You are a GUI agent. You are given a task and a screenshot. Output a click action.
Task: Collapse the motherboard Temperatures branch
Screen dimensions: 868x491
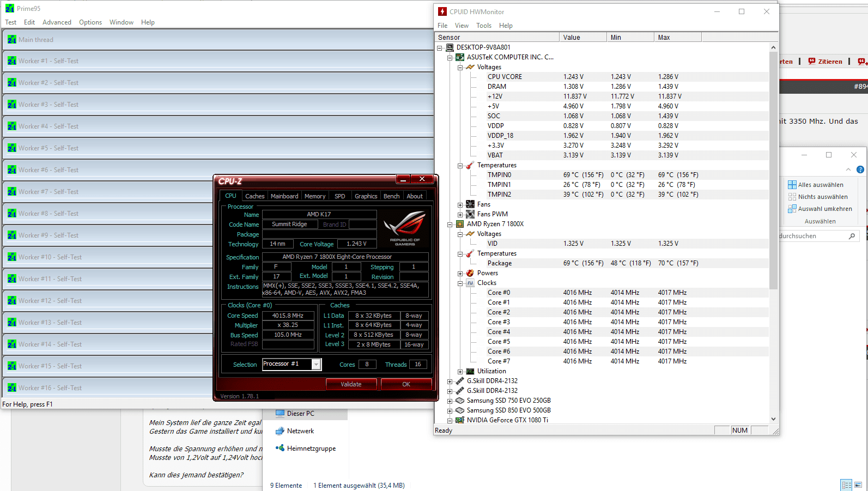460,166
